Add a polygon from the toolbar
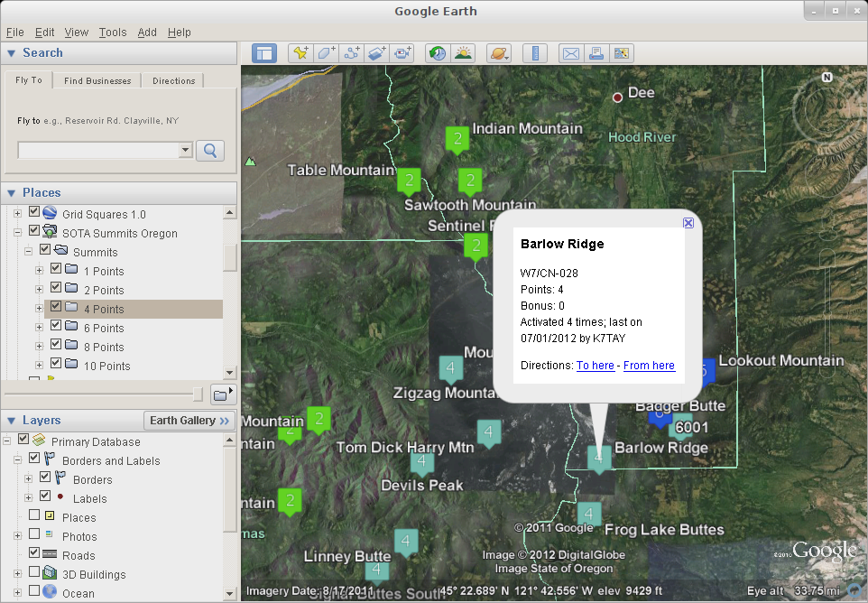 (326, 53)
